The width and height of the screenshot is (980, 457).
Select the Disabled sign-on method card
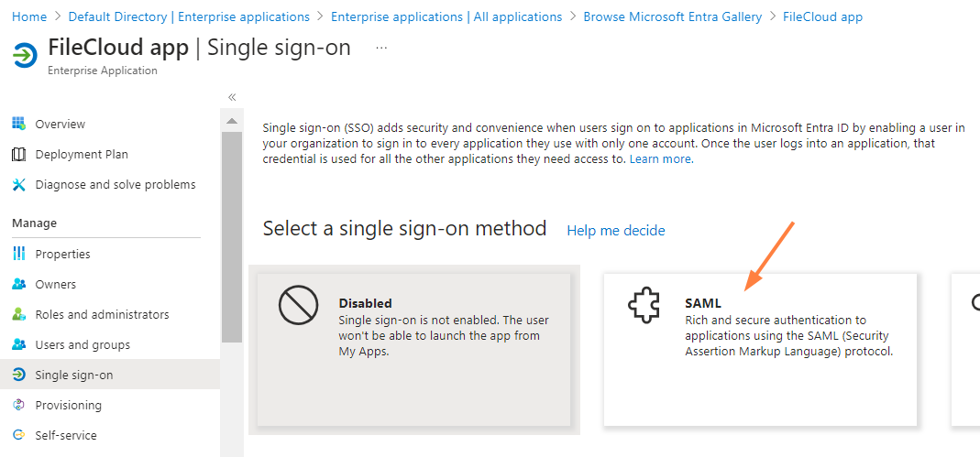(x=414, y=349)
